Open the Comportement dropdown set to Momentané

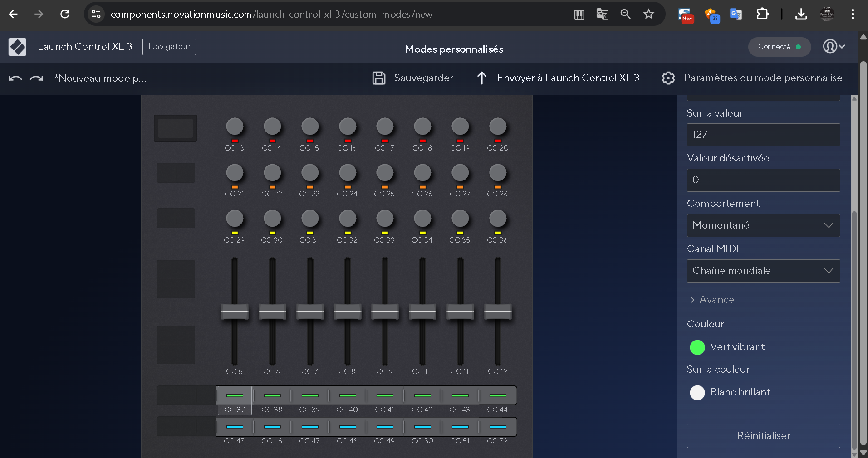tap(763, 225)
